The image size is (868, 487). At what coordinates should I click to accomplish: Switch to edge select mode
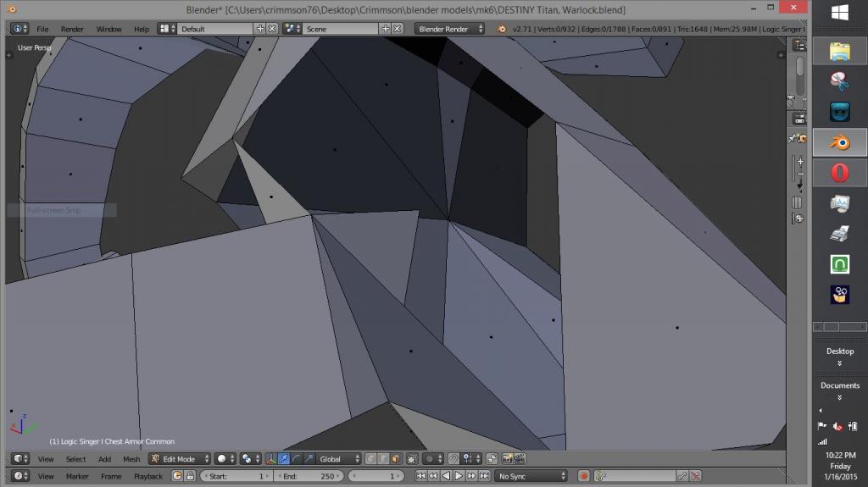point(383,459)
